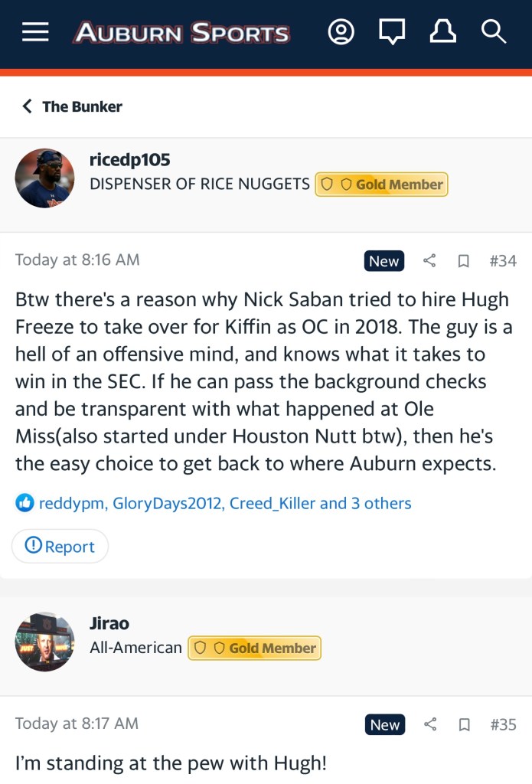
Task: Open the hamburger navigation menu
Action: click(x=35, y=32)
